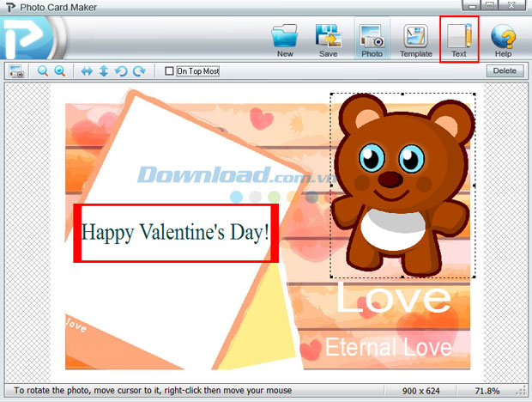Rotate photo counterclockwise
532x402 pixels.
click(121, 71)
